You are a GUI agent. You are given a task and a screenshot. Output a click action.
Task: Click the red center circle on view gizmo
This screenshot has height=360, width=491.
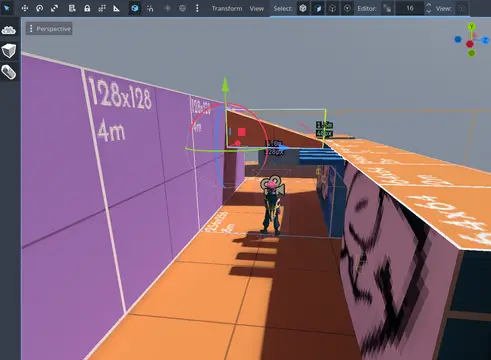470,44
